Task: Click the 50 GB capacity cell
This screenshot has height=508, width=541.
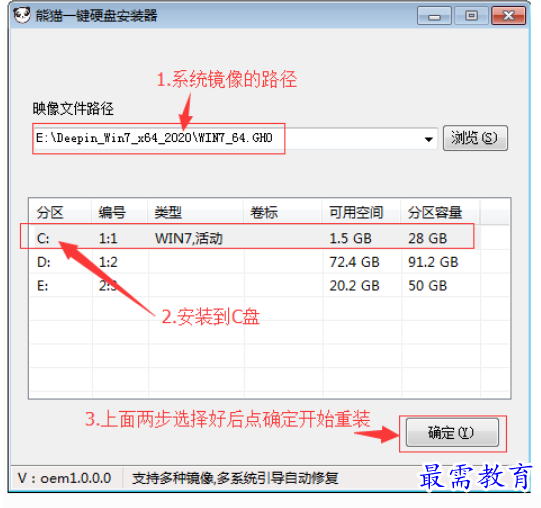Action: pos(428,285)
